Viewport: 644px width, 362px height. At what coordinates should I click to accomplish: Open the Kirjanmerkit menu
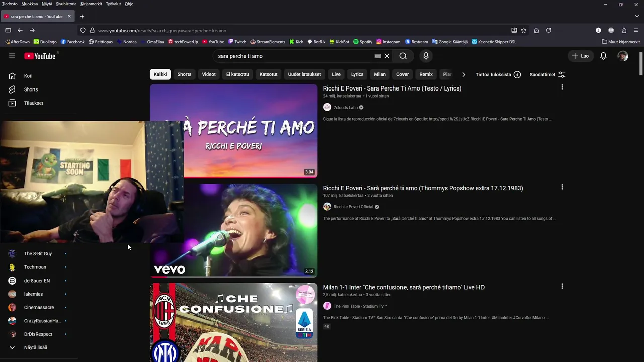point(91,4)
